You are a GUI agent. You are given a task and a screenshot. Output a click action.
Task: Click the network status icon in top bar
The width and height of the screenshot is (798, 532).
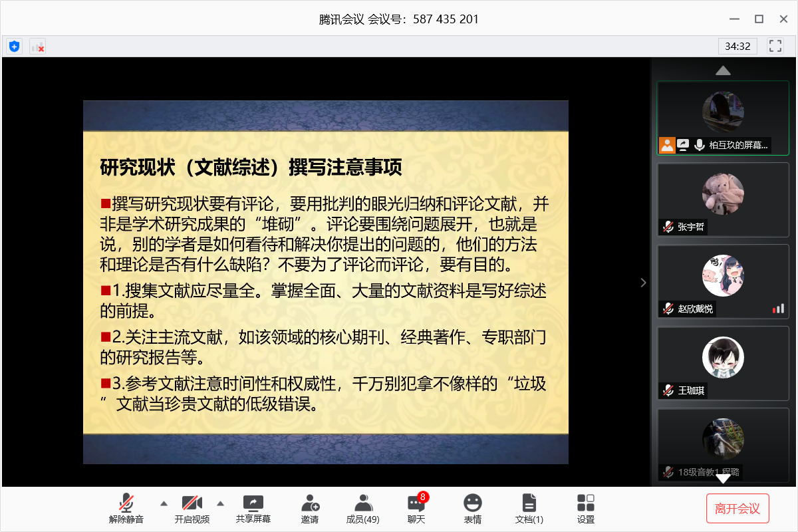[x=37, y=46]
